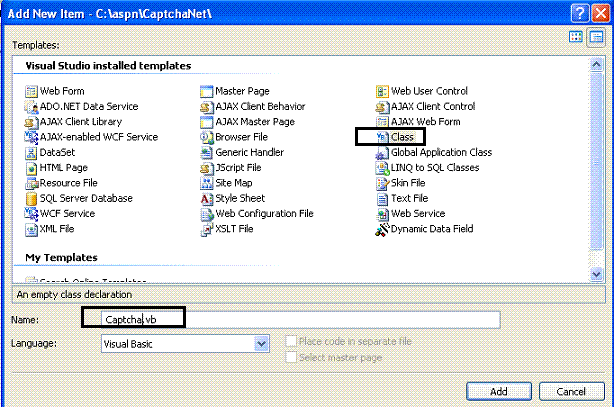This screenshot has width=614, height=407.
Task: Switch to small icons list view
Action: coord(596,38)
